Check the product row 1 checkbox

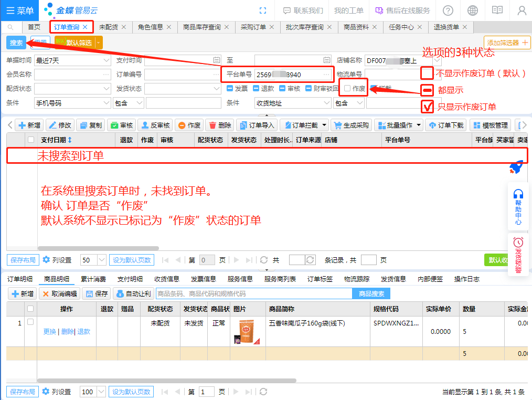click(x=30, y=322)
